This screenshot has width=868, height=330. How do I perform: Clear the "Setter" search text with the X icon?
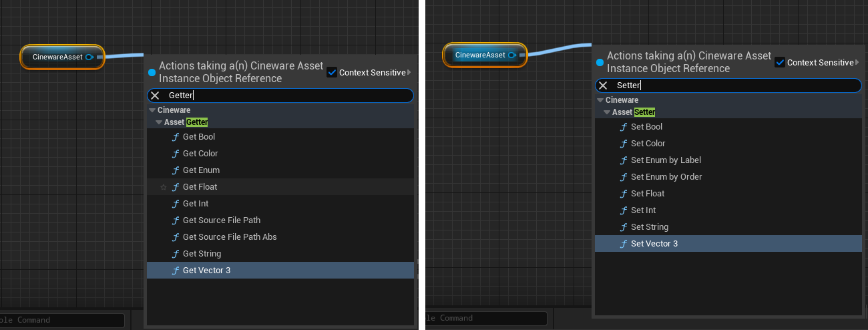click(x=603, y=86)
